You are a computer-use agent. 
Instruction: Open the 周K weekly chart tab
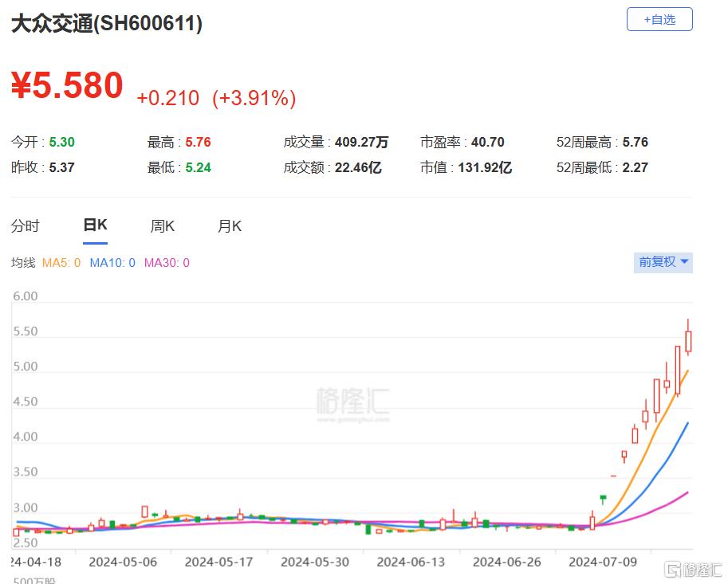pyautogui.click(x=162, y=226)
